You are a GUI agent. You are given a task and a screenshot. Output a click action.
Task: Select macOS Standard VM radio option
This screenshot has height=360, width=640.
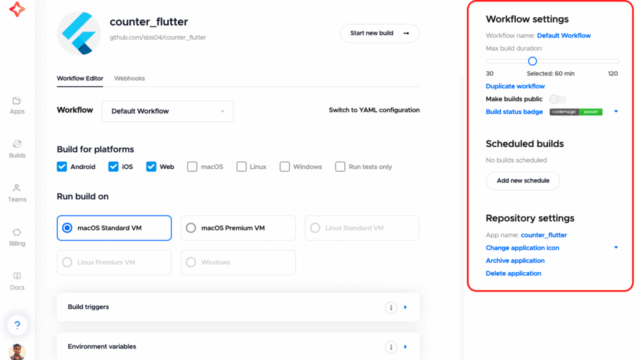[114, 228]
